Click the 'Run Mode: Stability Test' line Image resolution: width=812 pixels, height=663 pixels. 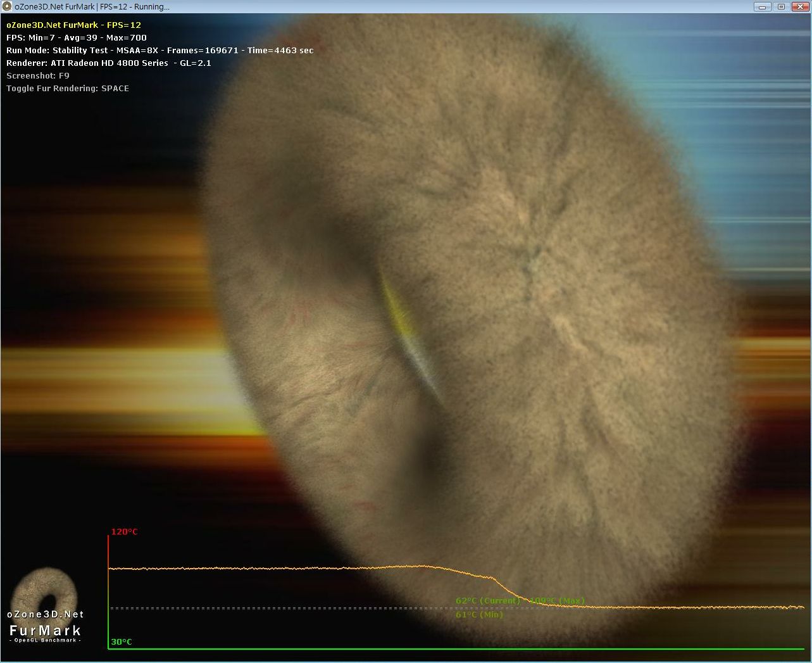click(x=159, y=50)
